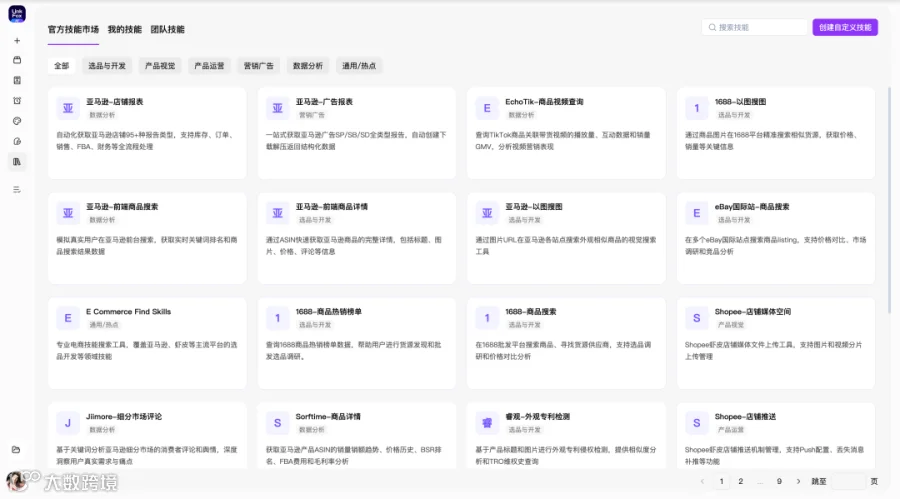Switch to the 团队技能 tab
Image resolution: width=900 pixels, height=499 pixels.
pyautogui.click(x=168, y=29)
